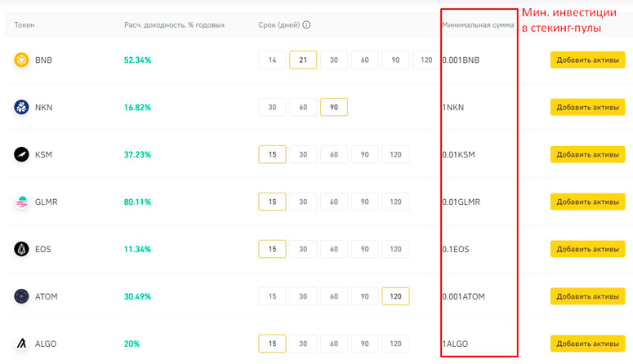Select 60-day term for KSM
The image size is (633, 364).
[334, 154]
